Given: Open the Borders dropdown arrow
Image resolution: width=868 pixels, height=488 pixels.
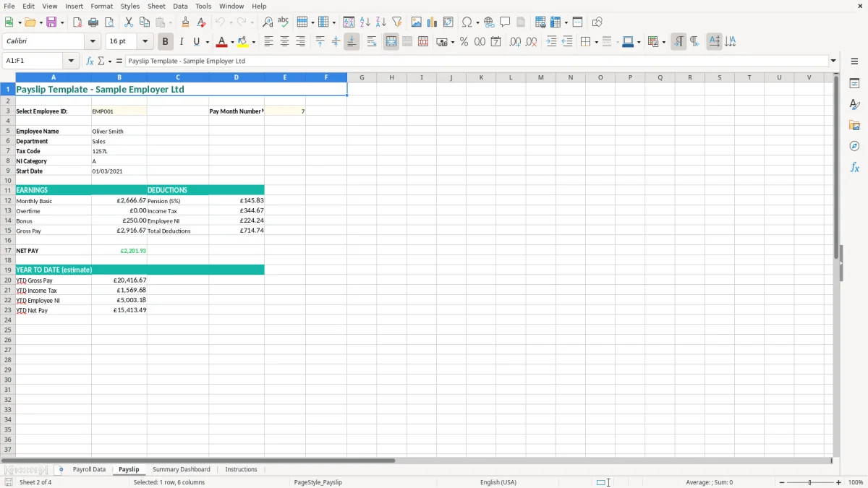Looking at the screenshot, I should coord(596,42).
